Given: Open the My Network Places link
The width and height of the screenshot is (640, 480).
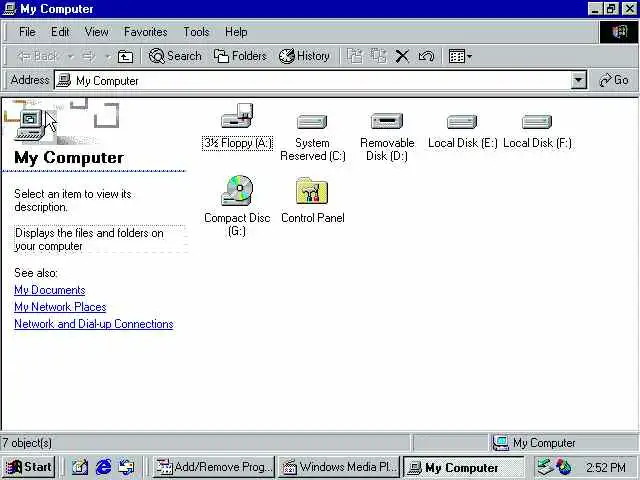Looking at the screenshot, I should [x=60, y=307].
